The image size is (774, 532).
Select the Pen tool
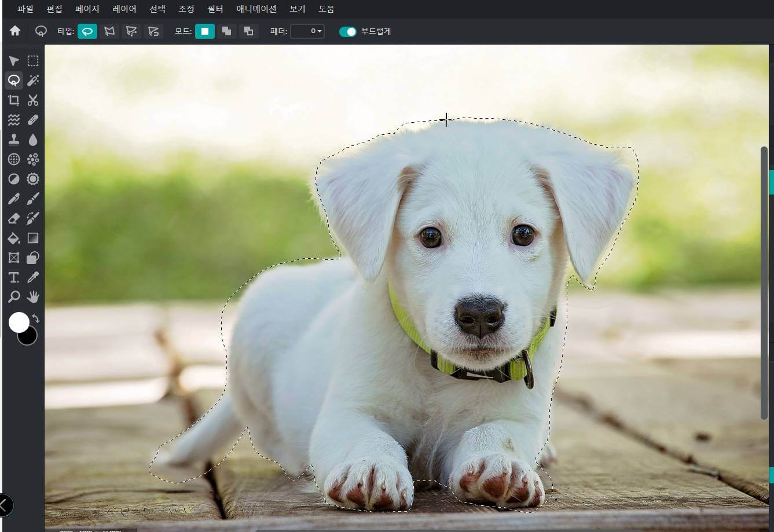point(14,199)
